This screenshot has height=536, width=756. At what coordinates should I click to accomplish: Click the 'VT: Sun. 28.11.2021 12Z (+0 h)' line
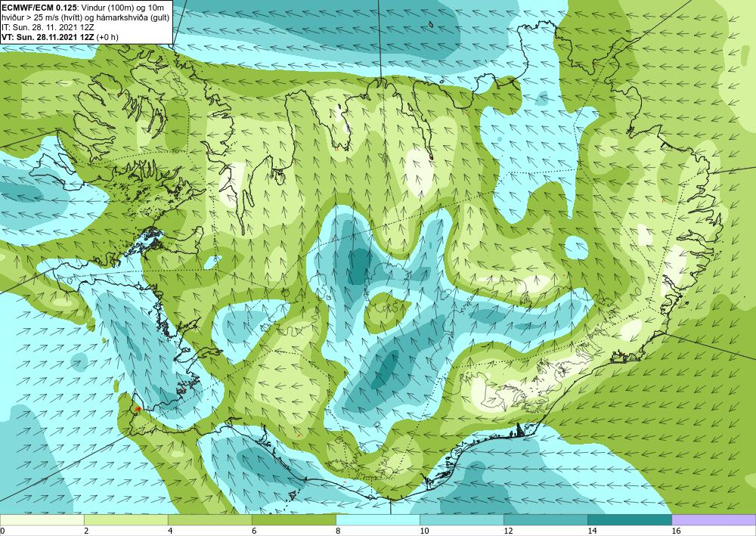tap(60, 36)
